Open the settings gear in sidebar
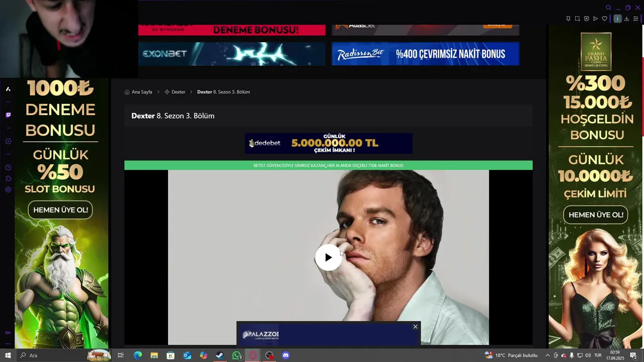This screenshot has width=644, height=362. pos(8,190)
